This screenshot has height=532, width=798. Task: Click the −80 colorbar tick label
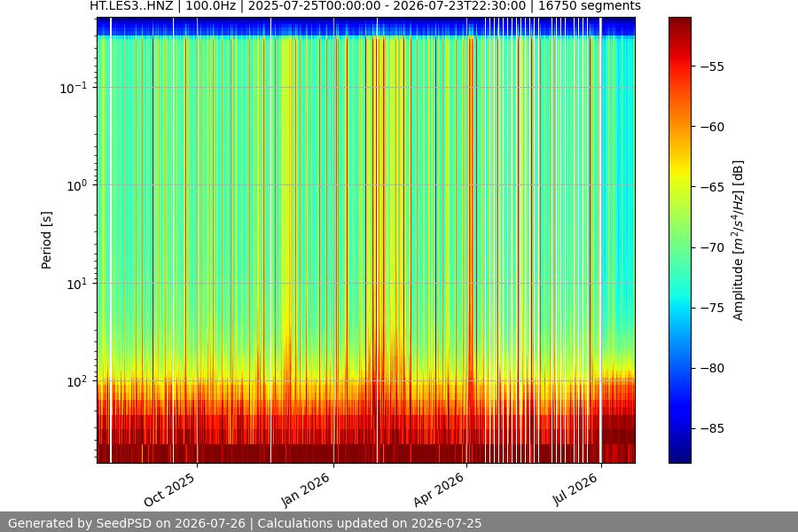(x=712, y=368)
